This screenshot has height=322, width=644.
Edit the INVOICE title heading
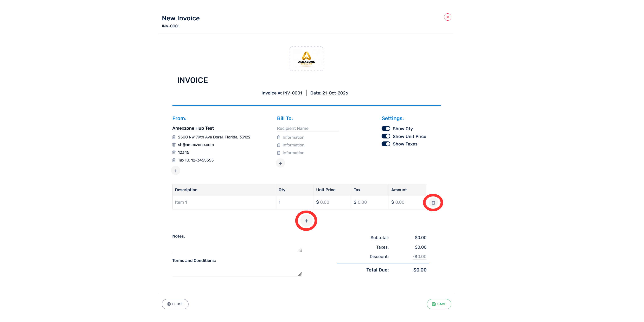pyautogui.click(x=192, y=80)
